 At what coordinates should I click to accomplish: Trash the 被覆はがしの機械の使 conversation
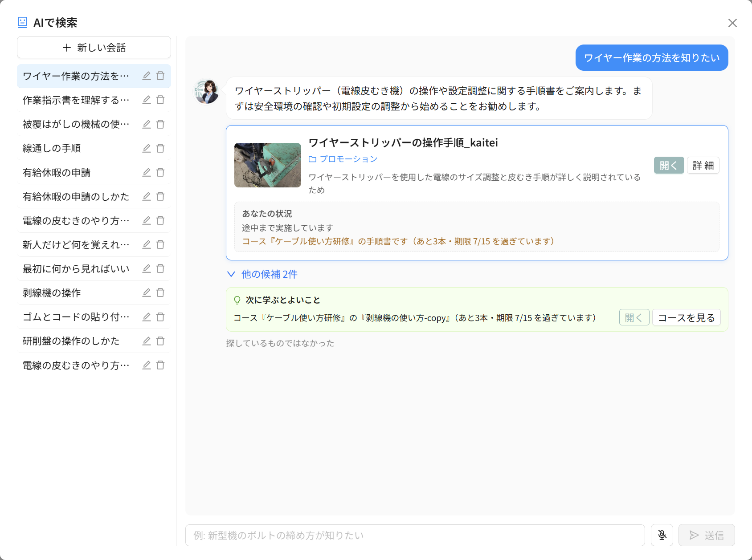point(160,124)
